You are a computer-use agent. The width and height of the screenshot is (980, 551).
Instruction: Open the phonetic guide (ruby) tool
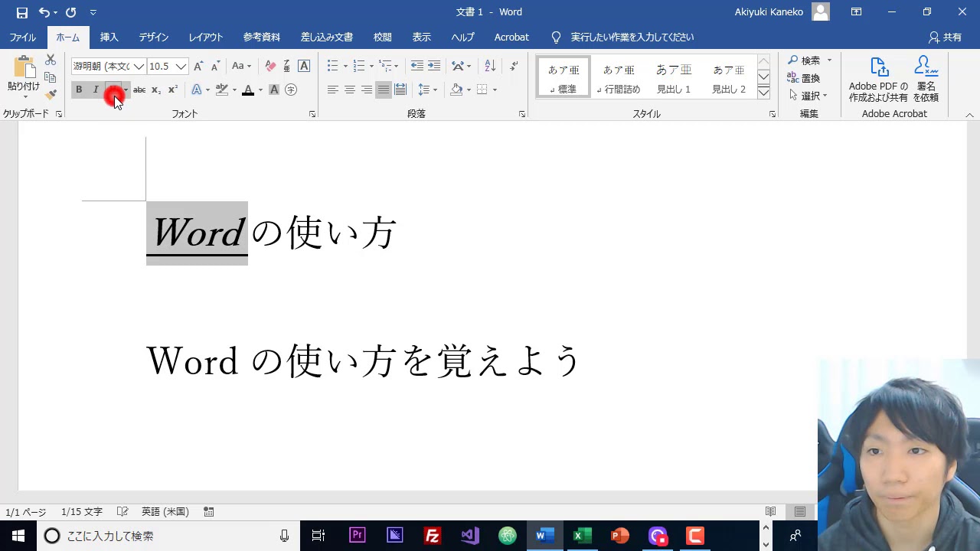point(287,67)
